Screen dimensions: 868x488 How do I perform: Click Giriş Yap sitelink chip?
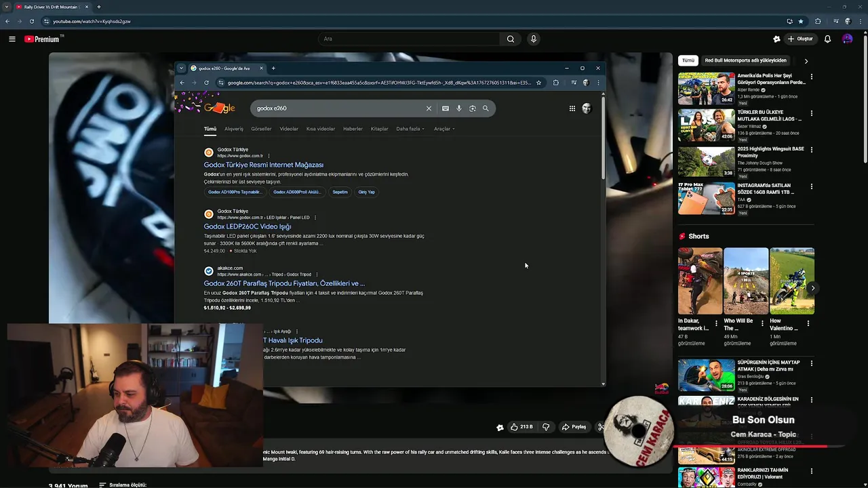[367, 192]
